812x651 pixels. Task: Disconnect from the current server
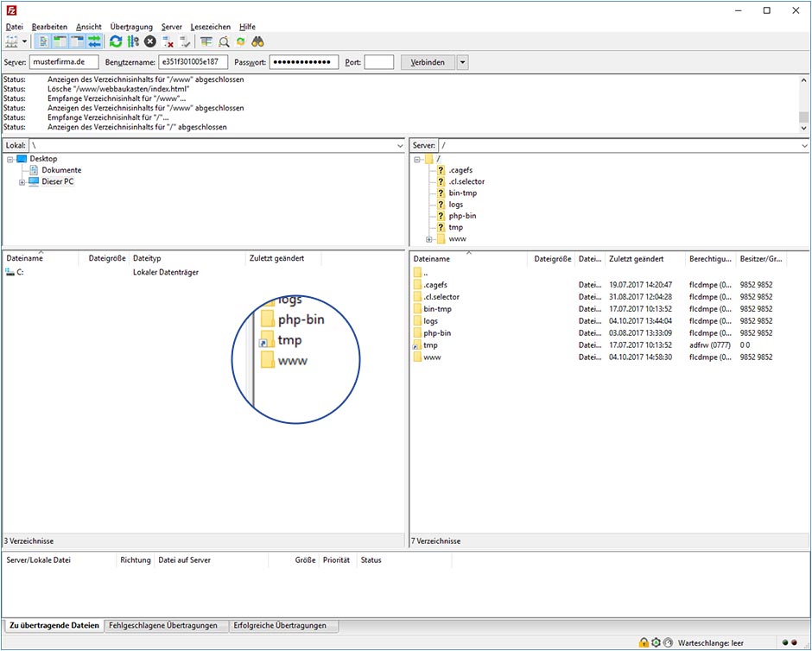click(168, 42)
